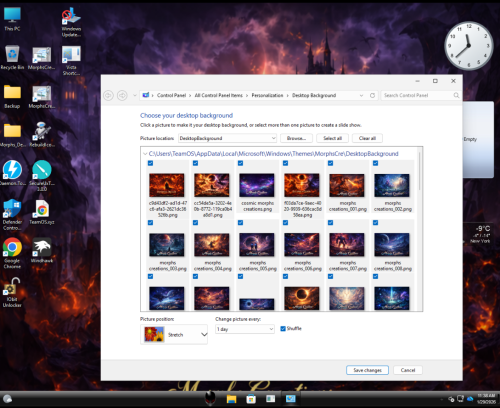
Task: Click the Browse button
Action: [x=296, y=138]
